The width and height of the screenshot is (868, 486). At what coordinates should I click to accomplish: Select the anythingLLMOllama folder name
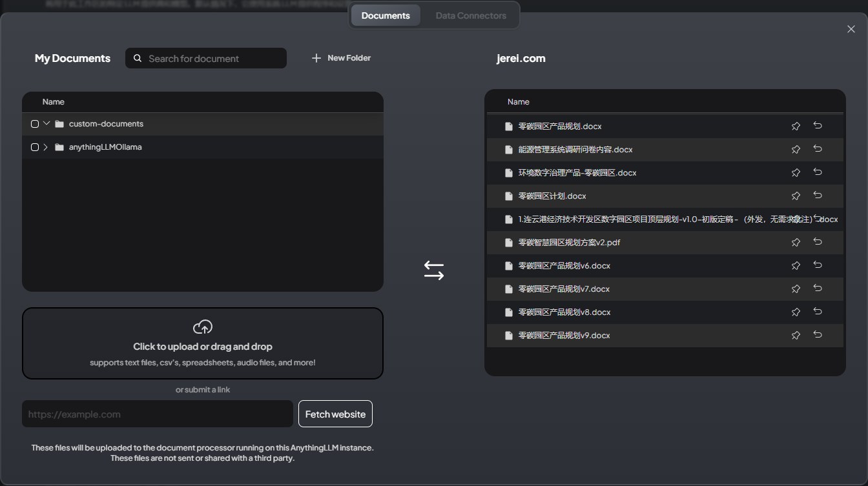pos(105,147)
